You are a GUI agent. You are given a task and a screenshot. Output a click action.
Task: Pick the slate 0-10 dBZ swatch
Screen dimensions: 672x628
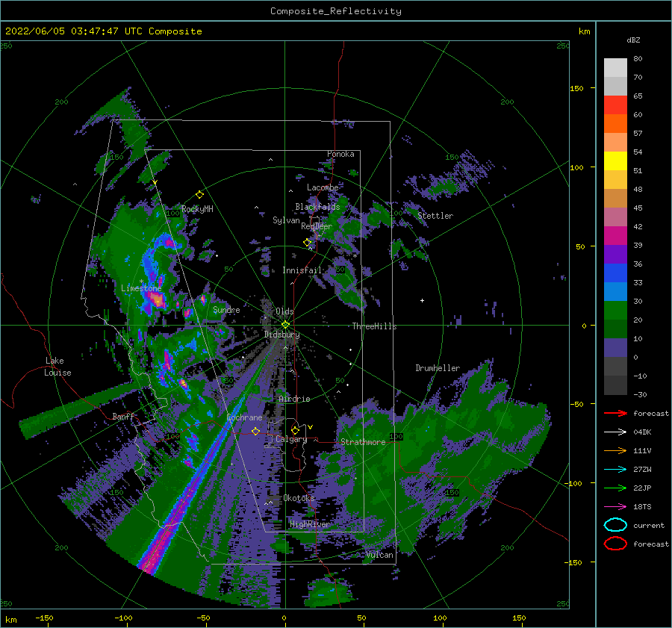coord(615,348)
